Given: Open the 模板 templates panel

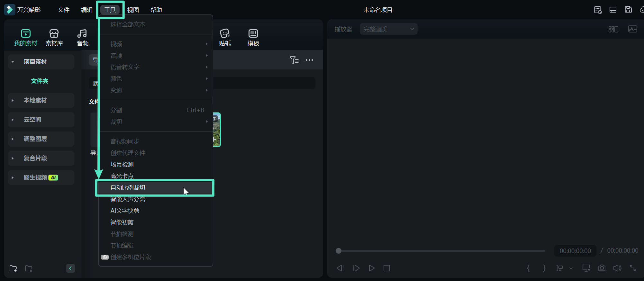Looking at the screenshot, I should click(x=253, y=37).
